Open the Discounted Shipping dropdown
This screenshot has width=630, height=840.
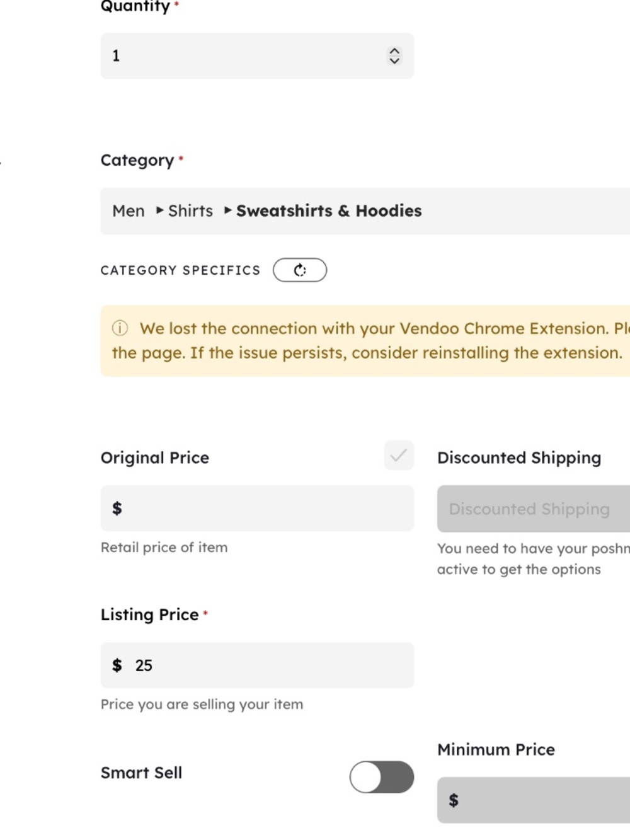(534, 509)
